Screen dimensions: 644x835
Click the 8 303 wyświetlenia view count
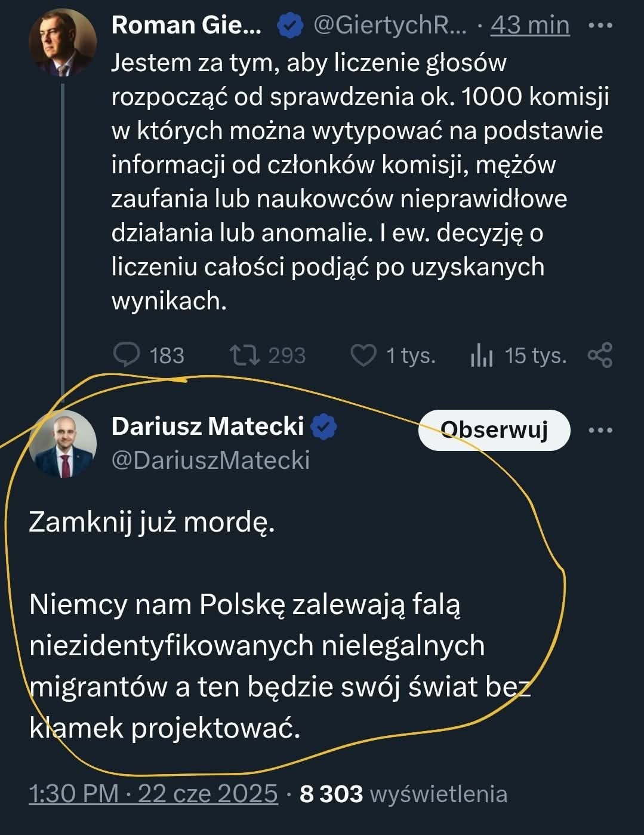pyautogui.click(x=403, y=794)
